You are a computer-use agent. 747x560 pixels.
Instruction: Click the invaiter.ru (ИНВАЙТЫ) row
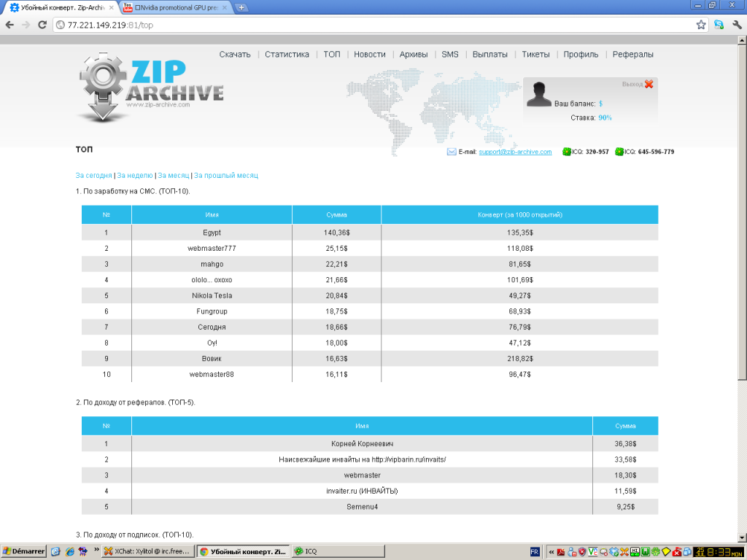point(370,491)
